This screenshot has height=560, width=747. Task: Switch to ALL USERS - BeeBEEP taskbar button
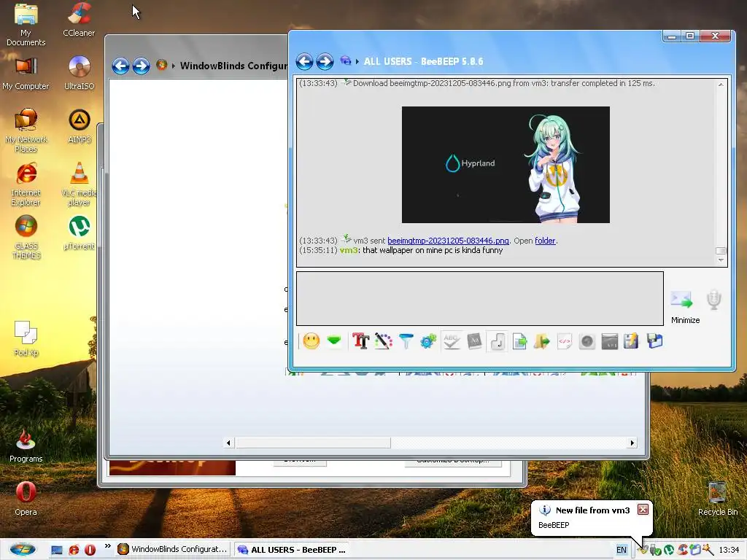[292, 549]
